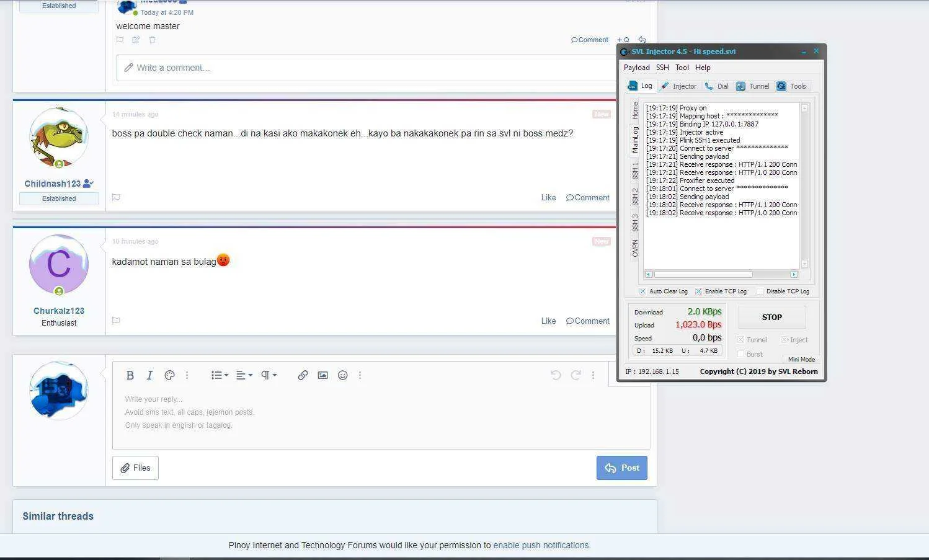Like Childnash123's post
This screenshot has height=560, width=929.
pos(548,197)
